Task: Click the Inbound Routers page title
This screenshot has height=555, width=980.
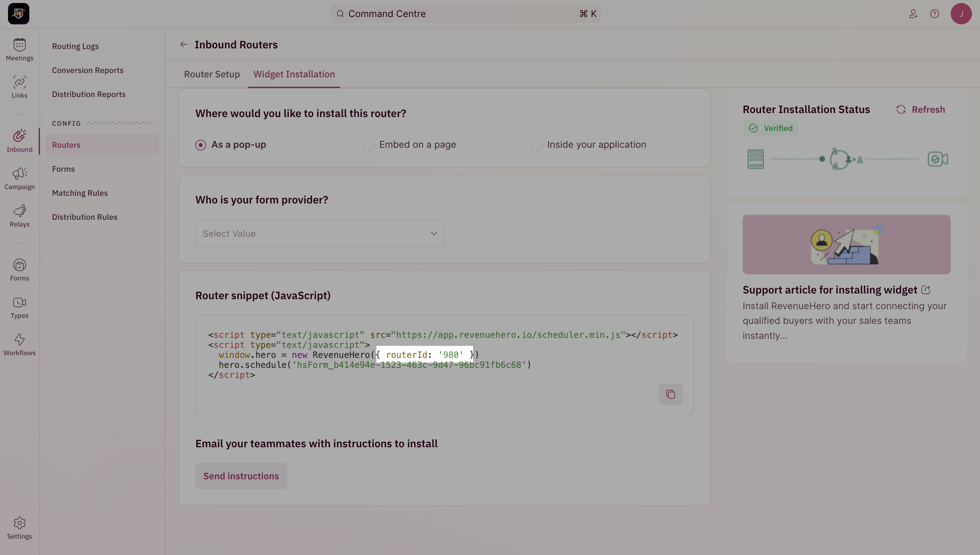Action: click(236, 45)
